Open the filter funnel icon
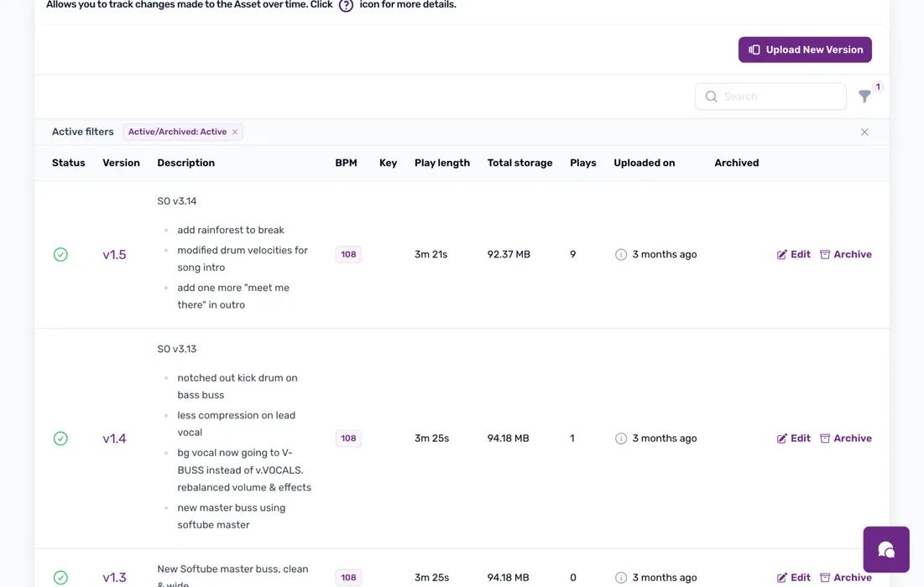 (x=864, y=97)
